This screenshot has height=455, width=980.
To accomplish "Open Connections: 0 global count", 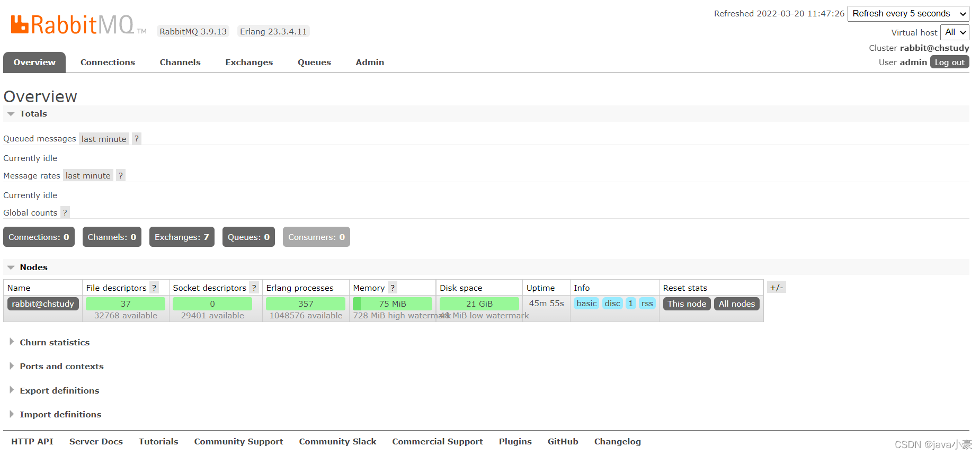I will pos(39,237).
